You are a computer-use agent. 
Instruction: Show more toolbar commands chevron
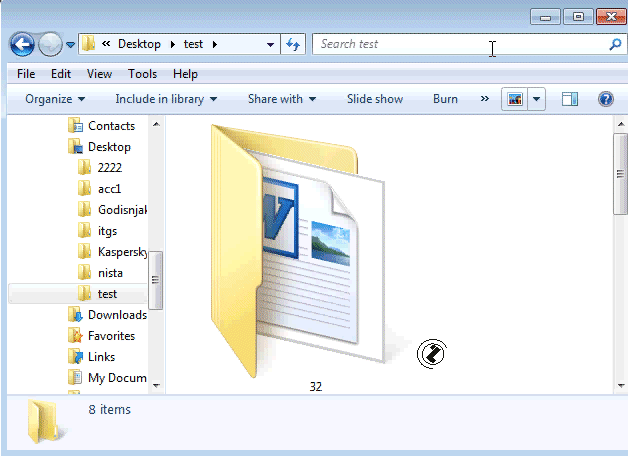click(485, 99)
